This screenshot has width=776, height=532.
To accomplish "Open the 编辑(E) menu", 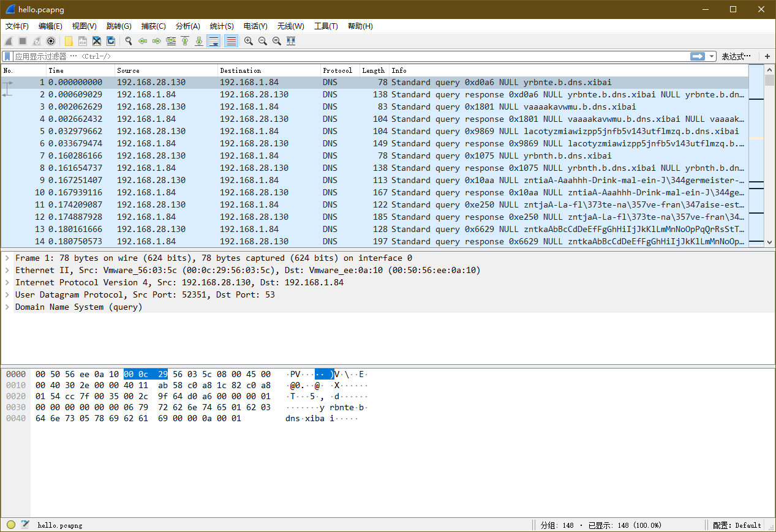I will coord(50,26).
